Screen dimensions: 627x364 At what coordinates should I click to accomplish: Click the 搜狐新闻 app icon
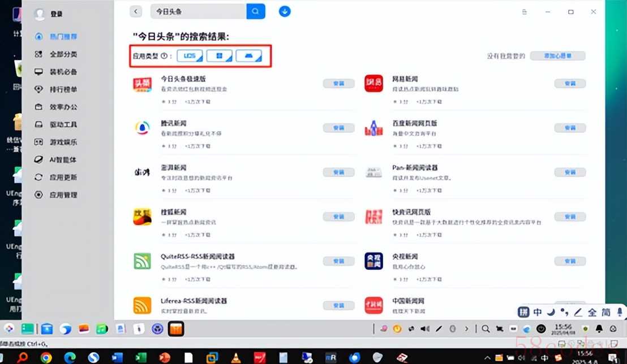143,216
